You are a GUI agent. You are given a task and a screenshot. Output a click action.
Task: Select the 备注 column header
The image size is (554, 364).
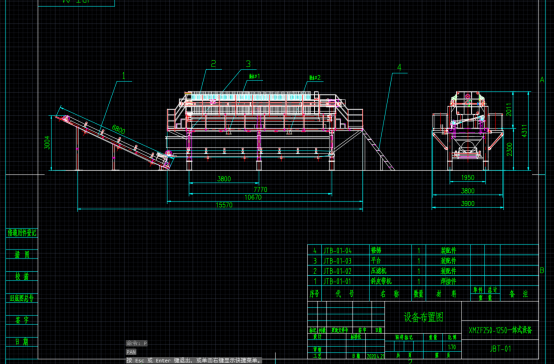click(x=519, y=294)
